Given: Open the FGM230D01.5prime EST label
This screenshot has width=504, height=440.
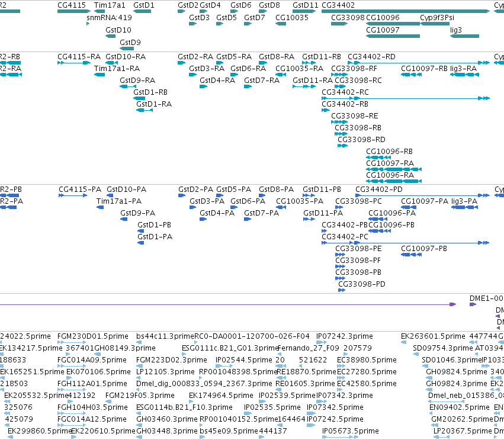Looking at the screenshot, I should point(93,336).
